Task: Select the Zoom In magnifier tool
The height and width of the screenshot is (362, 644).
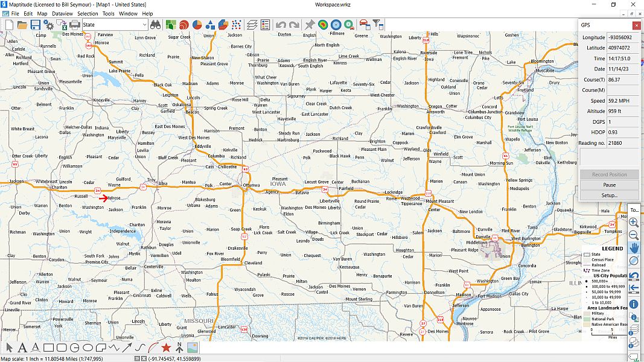Action: click(x=634, y=222)
